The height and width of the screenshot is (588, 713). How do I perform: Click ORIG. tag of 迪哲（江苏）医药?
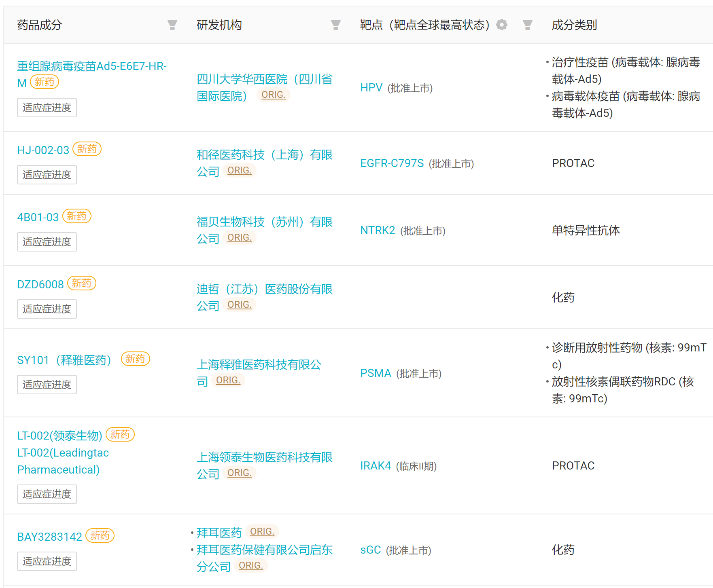240,305
